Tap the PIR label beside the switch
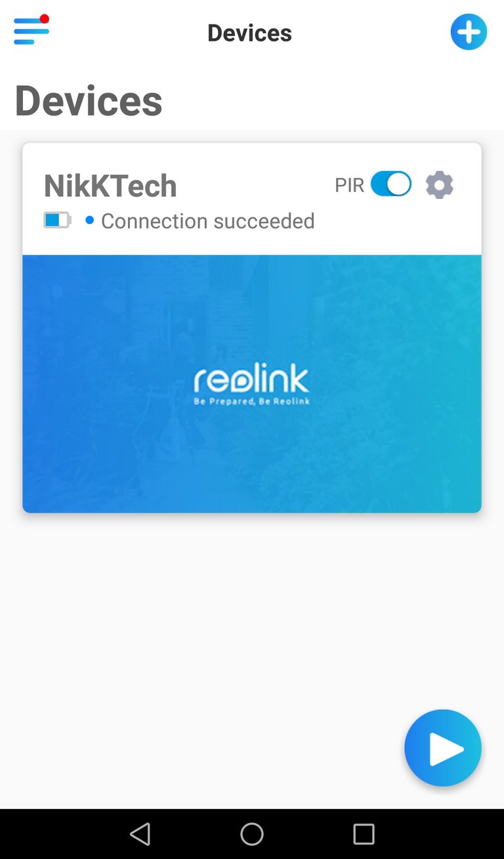 349,185
